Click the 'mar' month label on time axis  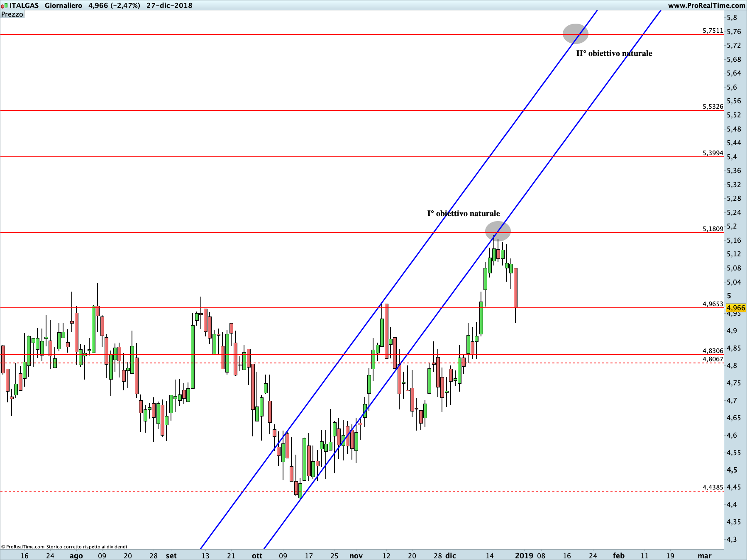[705, 556]
